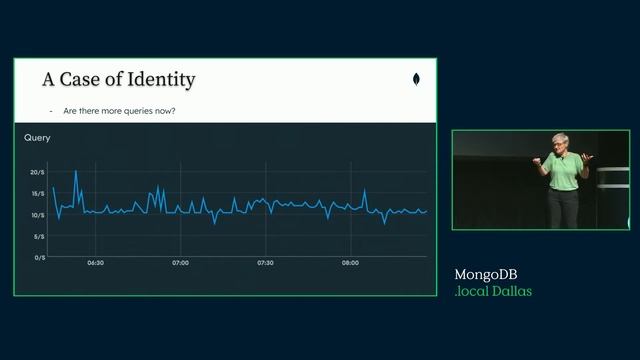
Task: Click the 07:00 time axis label
Action: pyautogui.click(x=180, y=263)
